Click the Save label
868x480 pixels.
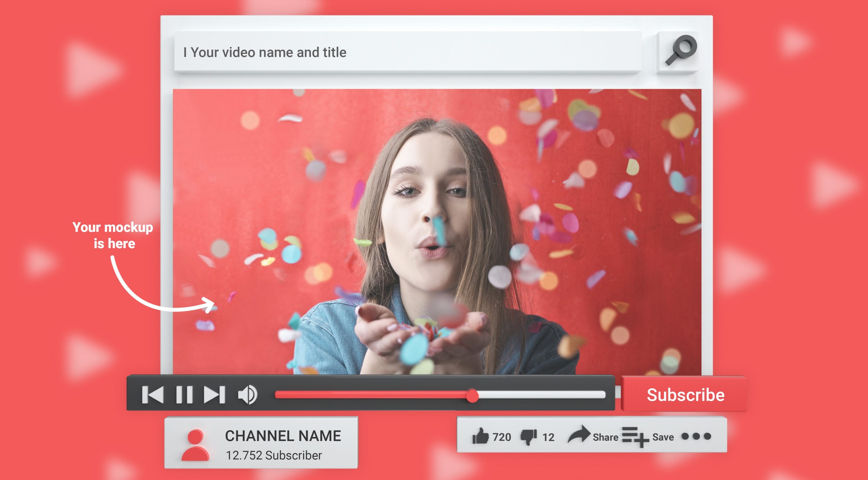click(663, 437)
